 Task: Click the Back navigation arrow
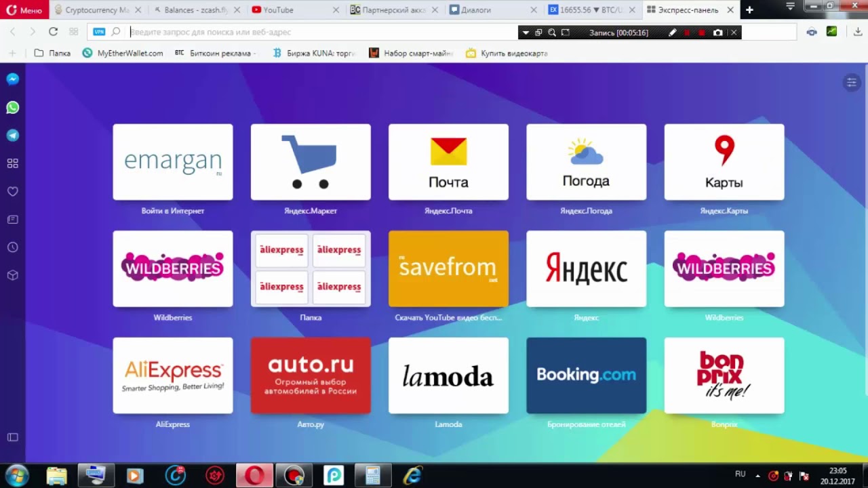coord(13,32)
